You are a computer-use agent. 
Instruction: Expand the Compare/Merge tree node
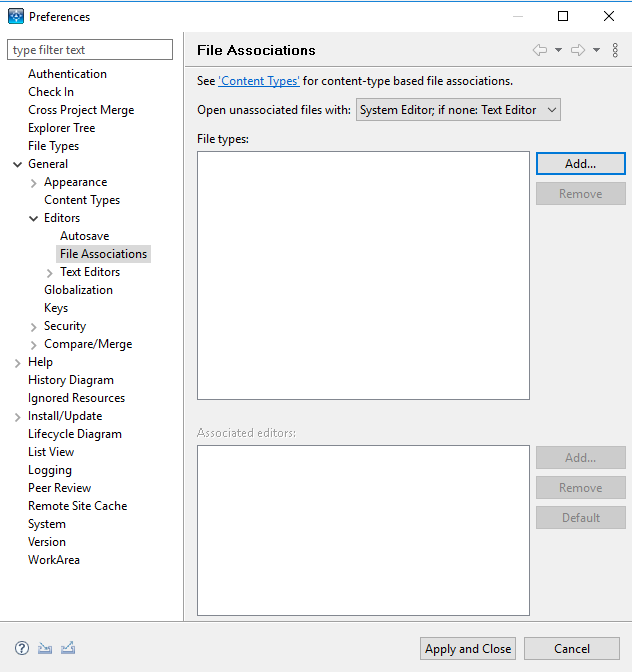coord(34,345)
